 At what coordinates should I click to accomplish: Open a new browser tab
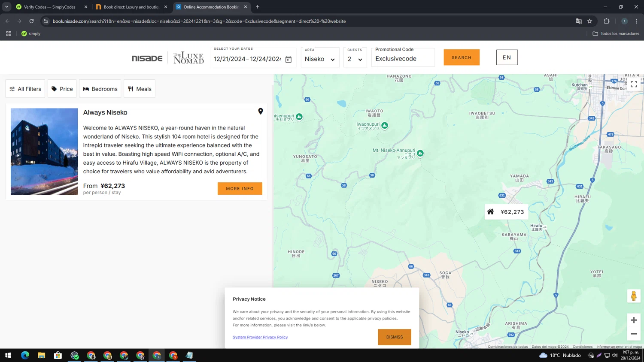pyautogui.click(x=258, y=7)
